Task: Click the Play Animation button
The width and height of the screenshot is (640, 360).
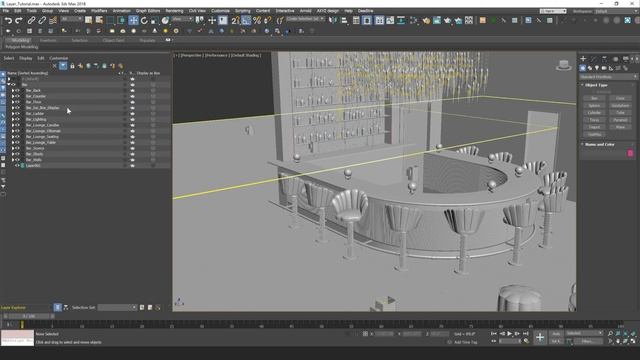Action: (510, 334)
